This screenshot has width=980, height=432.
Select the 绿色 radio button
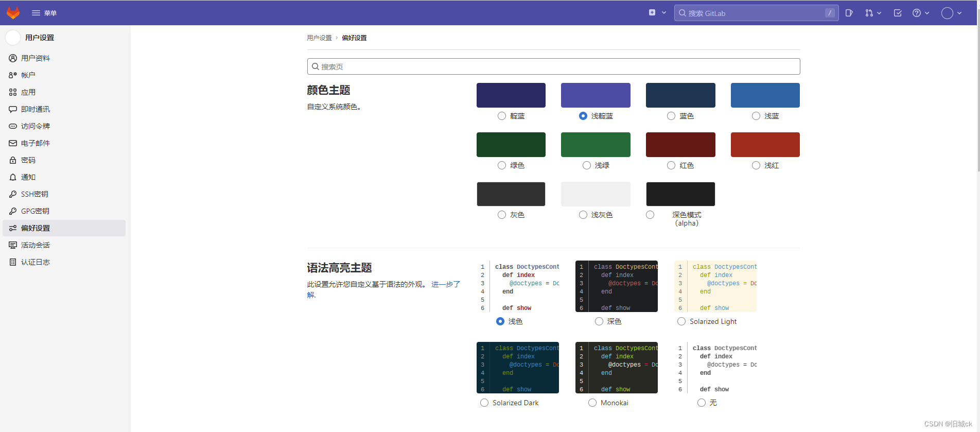502,165
